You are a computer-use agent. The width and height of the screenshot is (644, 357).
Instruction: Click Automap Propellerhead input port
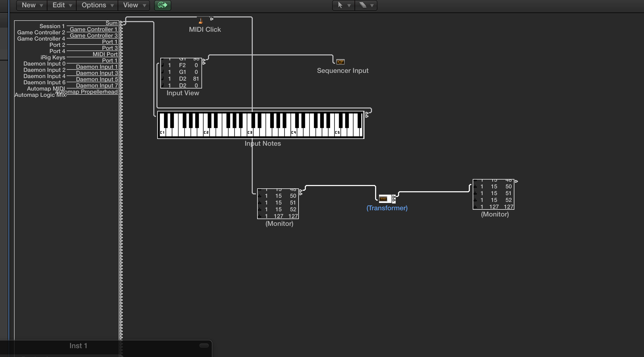86,92
